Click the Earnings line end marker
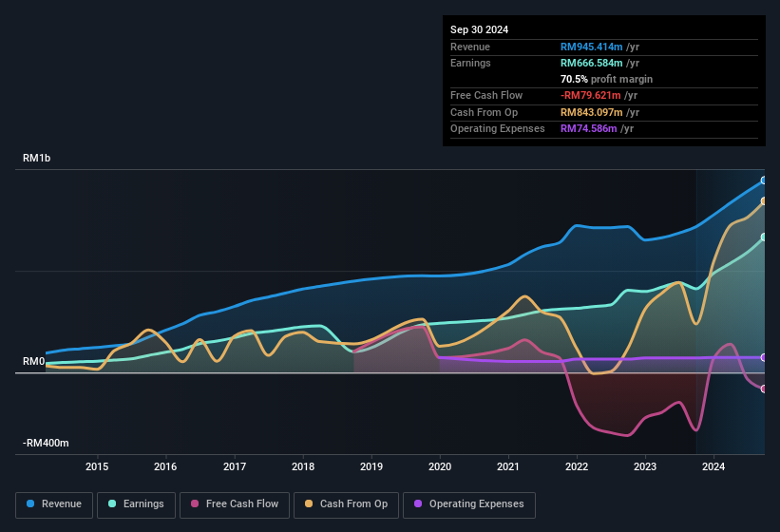 click(764, 237)
